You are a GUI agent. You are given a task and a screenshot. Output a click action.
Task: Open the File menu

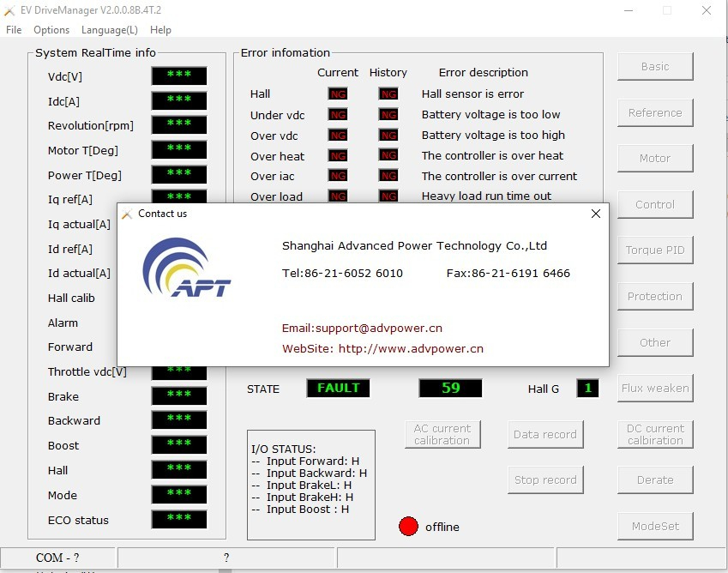[x=14, y=30]
